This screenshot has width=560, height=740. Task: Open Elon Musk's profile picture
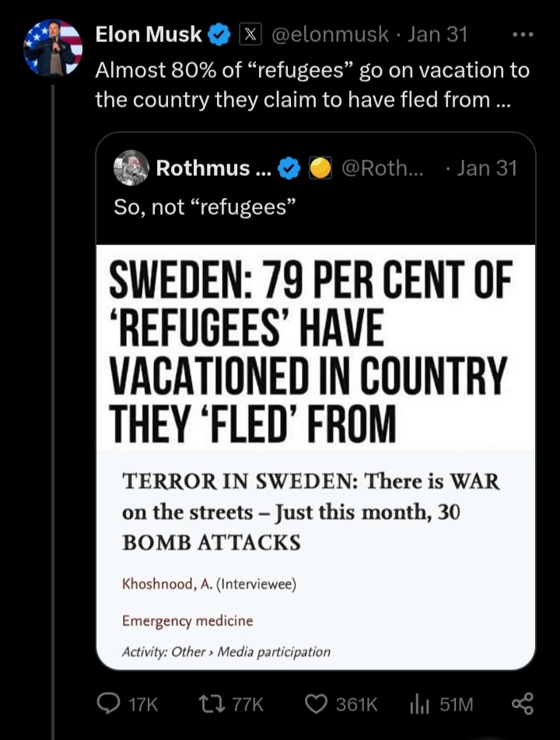coord(53,47)
